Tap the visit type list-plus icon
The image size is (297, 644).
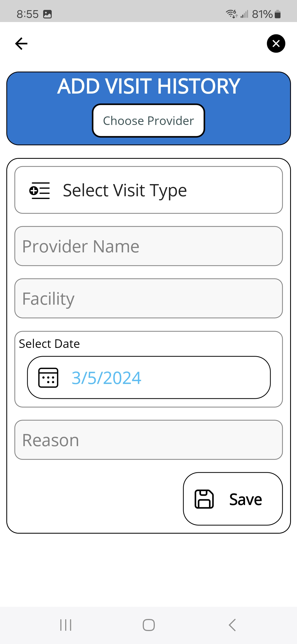[40, 190]
